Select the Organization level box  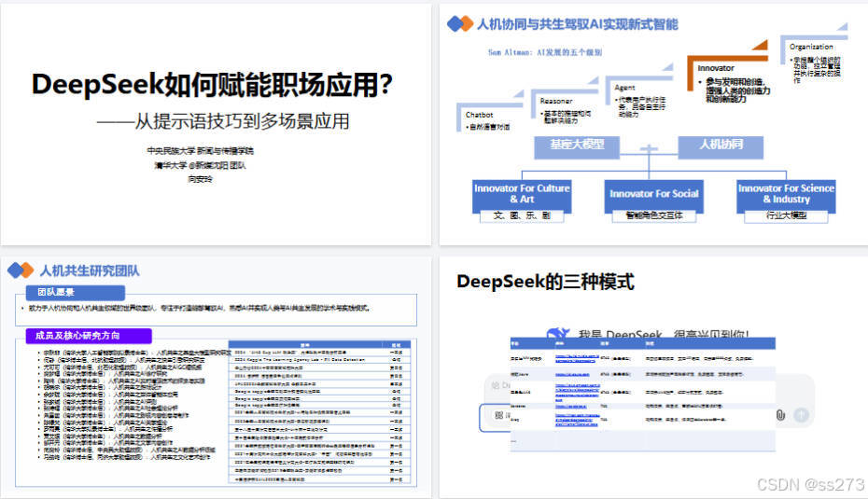pos(814,62)
